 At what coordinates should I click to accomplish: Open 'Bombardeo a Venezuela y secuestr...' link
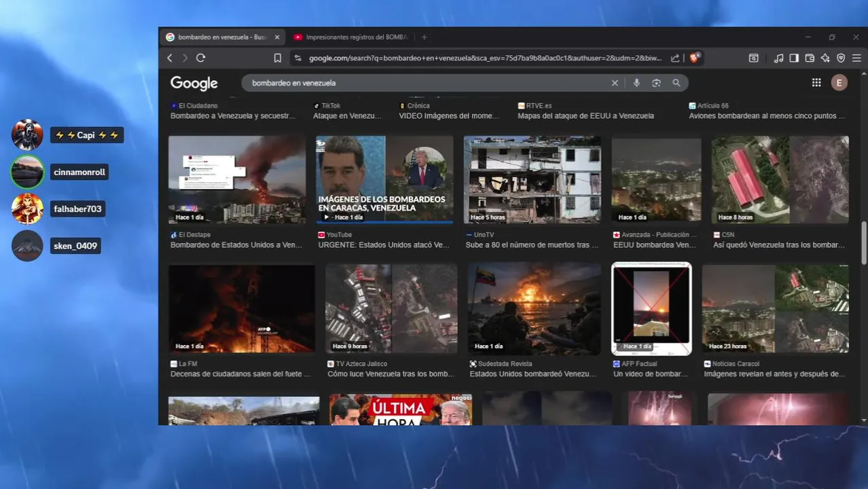233,116
